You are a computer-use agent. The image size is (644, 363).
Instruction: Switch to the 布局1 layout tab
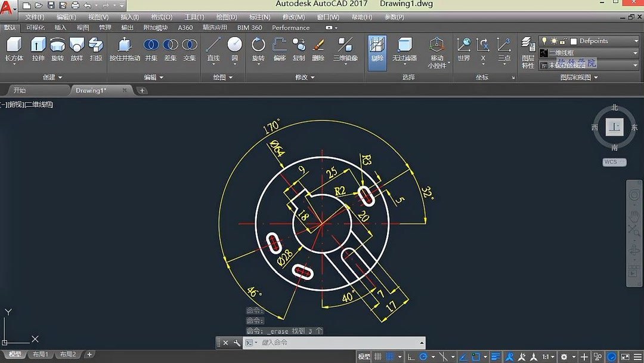coord(40,353)
